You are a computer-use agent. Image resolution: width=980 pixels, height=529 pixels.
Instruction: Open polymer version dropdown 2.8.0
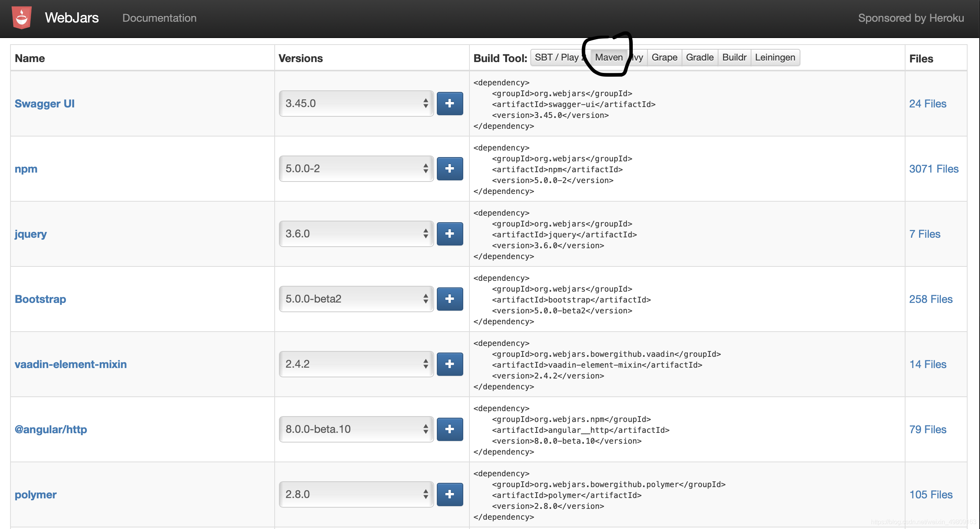(356, 494)
